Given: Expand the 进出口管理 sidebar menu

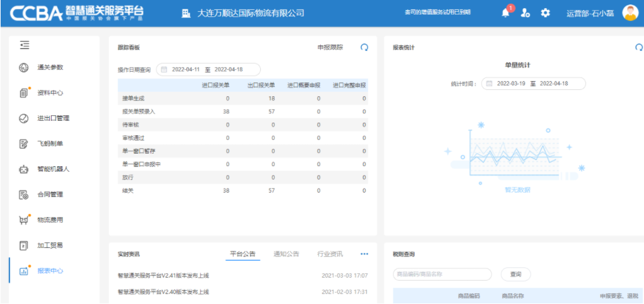Looking at the screenshot, I should 53,118.
